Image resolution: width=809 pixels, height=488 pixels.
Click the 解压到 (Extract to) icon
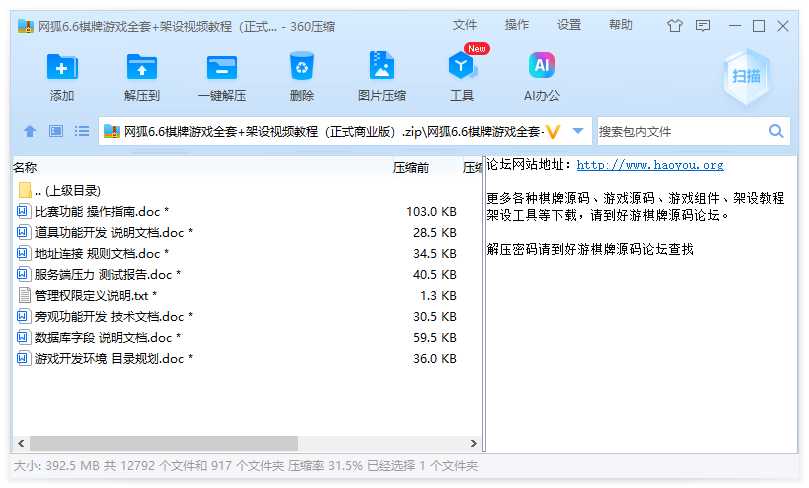pyautogui.click(x=141, y=67)
